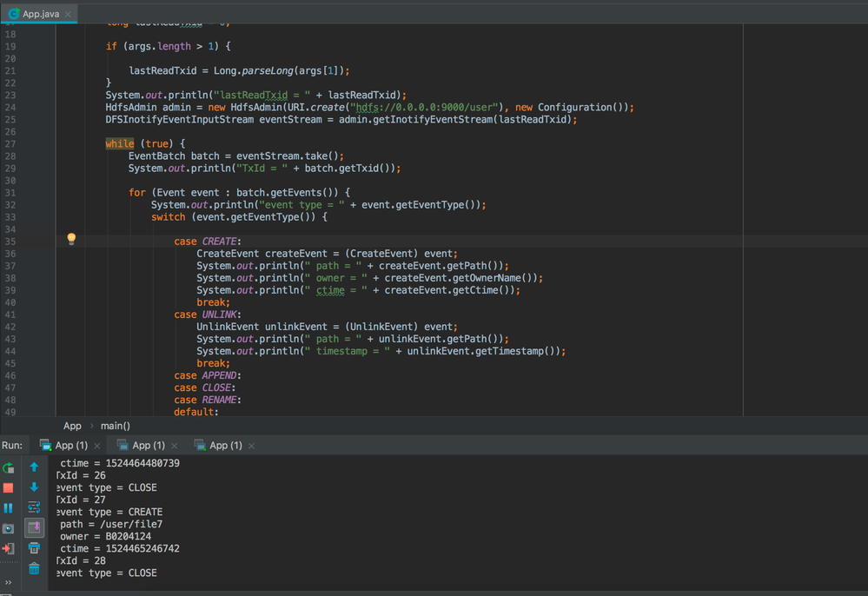Jump down the stack trace with down arrow
The height and width of the screenshot is (596, 868).
(35, 487)
